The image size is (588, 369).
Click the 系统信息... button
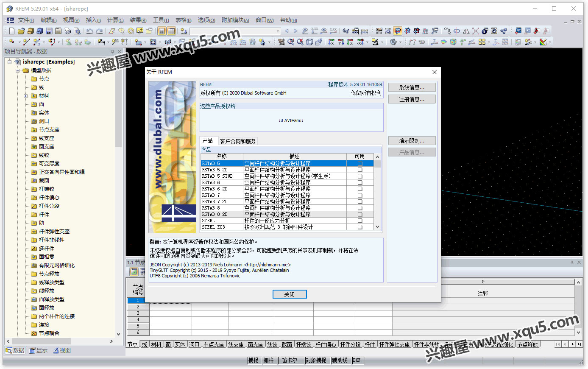pyautogui.click(x=412, y=87)
